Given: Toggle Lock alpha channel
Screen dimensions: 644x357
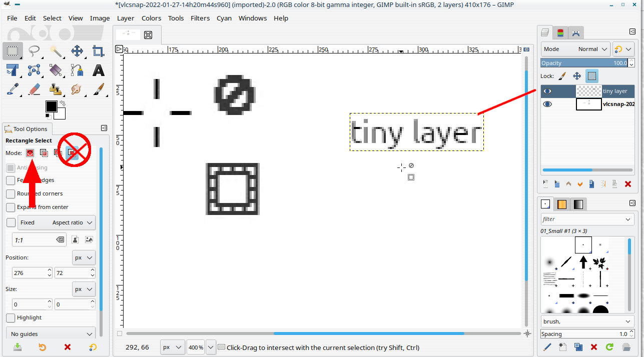Looking at the screenshot, I should pyautogui.click(x=592, y=76).
